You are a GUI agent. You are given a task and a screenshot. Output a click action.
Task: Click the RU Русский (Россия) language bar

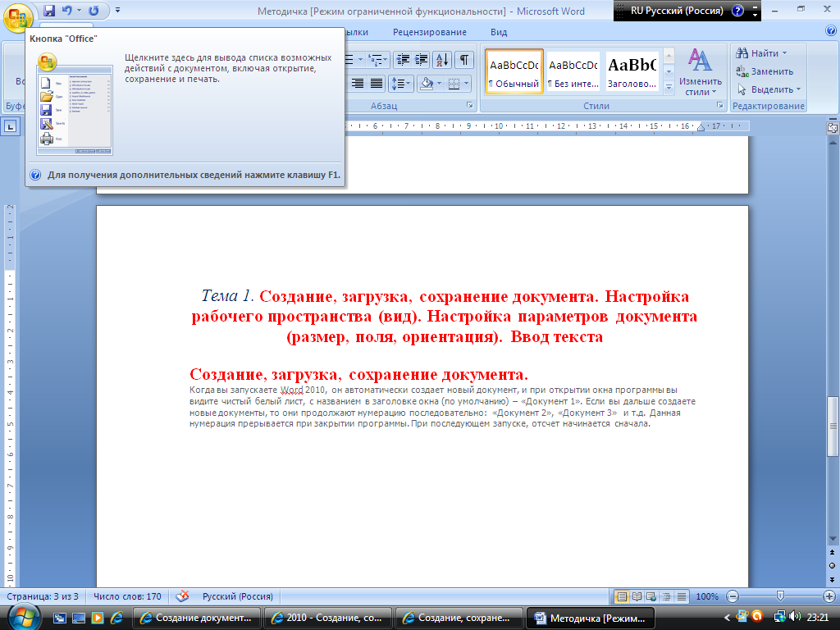tap(677, 11)
